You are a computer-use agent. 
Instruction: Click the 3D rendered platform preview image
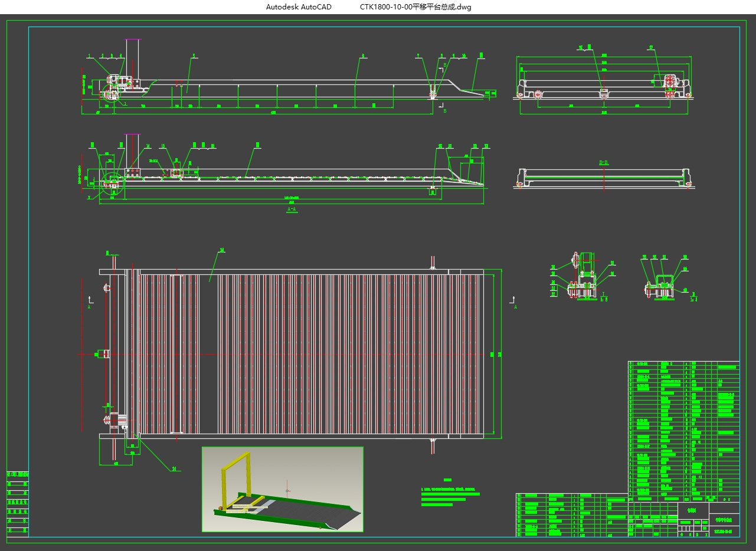click(282, 489)
